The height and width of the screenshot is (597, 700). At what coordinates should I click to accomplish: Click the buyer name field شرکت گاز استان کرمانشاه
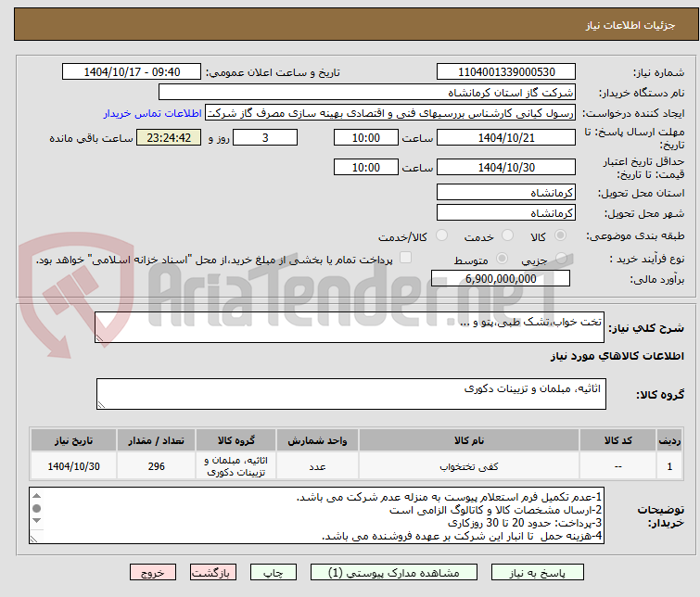pos(367,93)
